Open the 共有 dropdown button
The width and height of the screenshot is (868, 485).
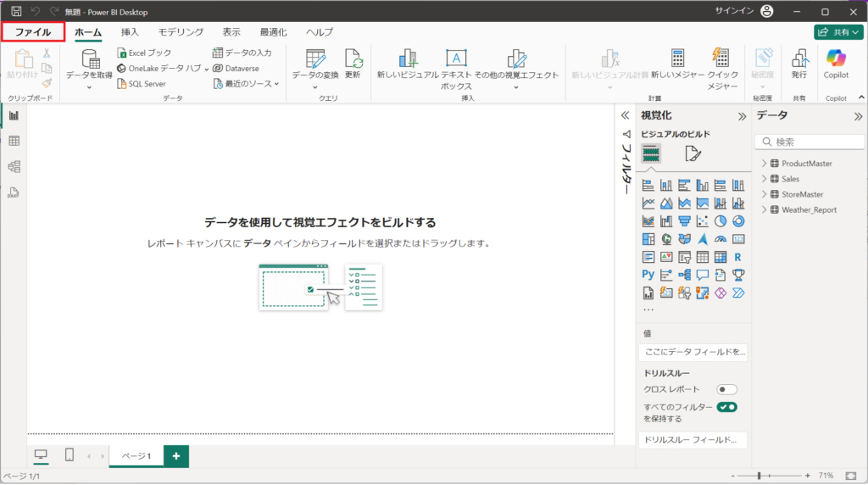[838, 32]
